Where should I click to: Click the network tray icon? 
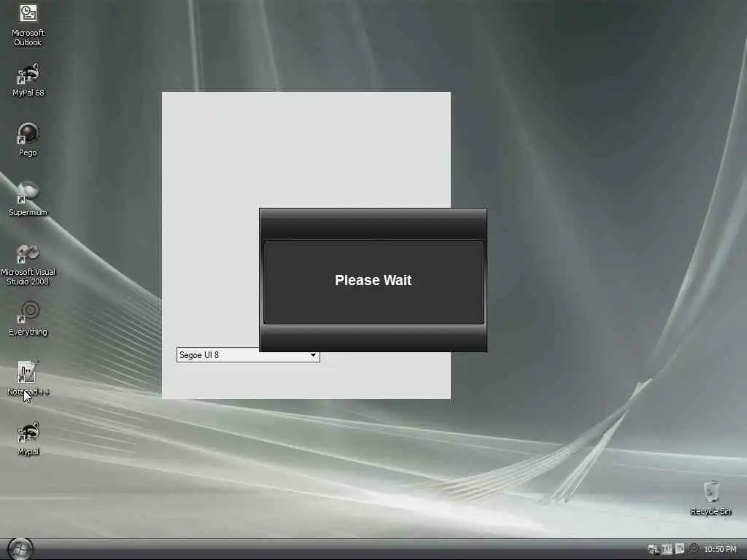[x=653, y=549]
